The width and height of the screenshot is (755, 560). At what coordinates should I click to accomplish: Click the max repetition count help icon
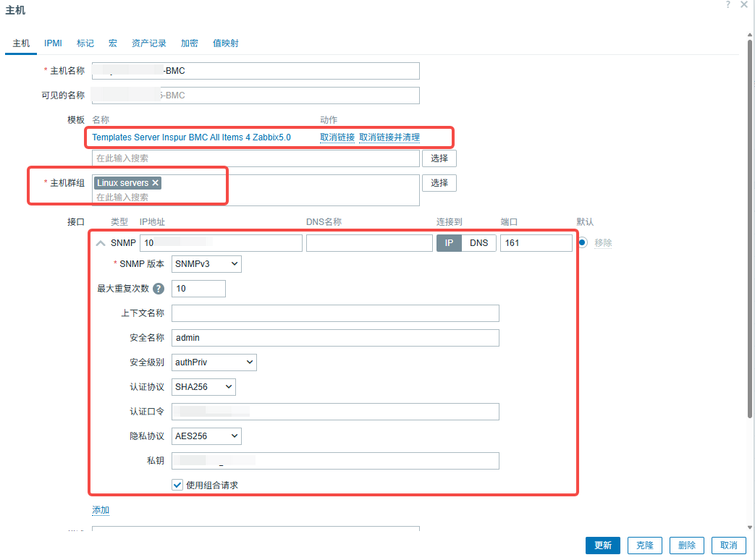(x=159, y=289)
